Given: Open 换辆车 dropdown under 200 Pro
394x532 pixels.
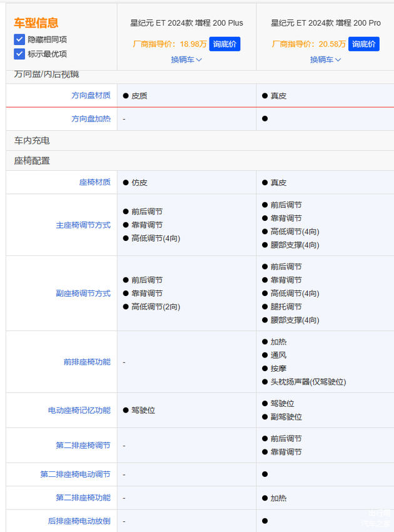Looking at the screenshot, I should pos(325,60).
